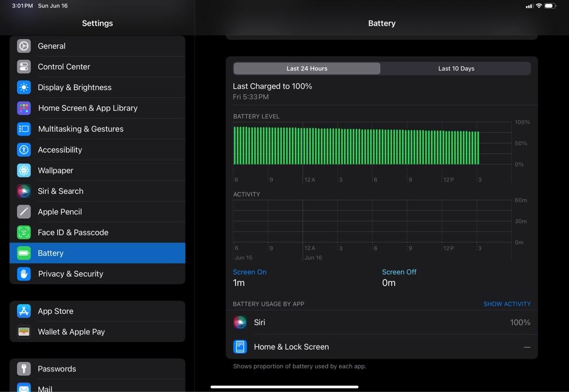Image resolution: width=569 pixels, height=392 pixels.
Task: Open Home Screen & App Library icon
Action: coord(24,108)
